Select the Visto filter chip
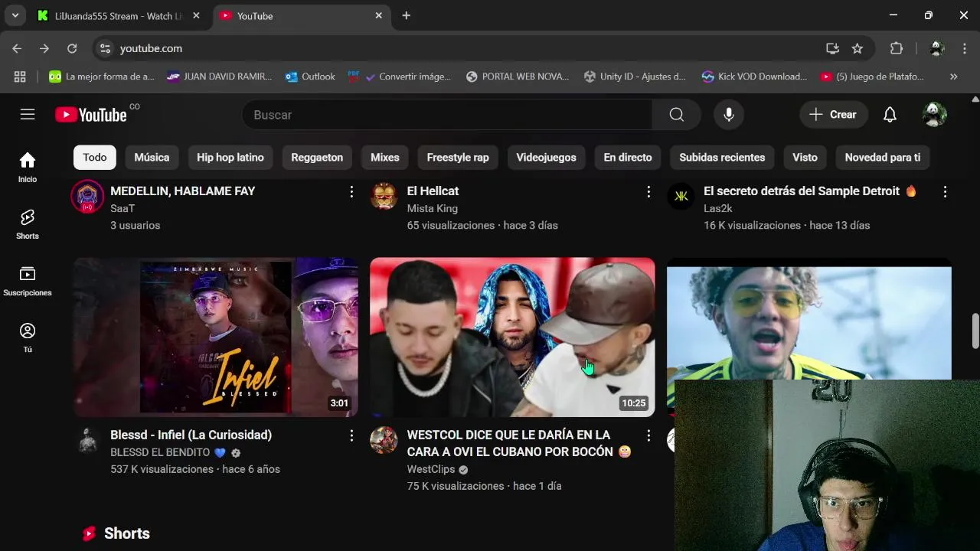Viewport: 980px width, 551px height. tap(805, 157)
